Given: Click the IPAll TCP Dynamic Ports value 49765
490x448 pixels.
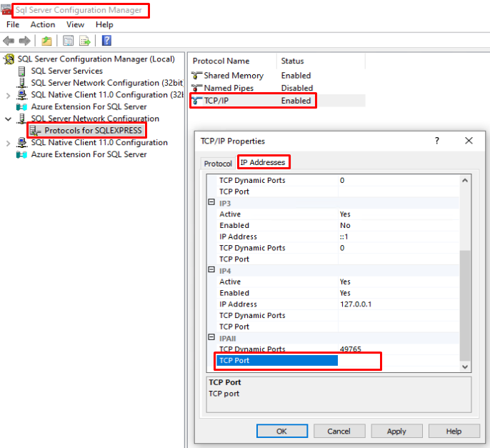Looking at the screenshot, I should click(351, 349).
